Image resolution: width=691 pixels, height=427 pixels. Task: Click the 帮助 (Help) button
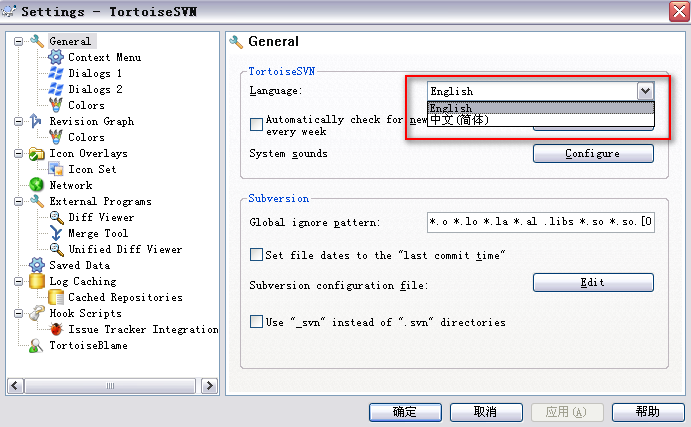tap(648, 412)
